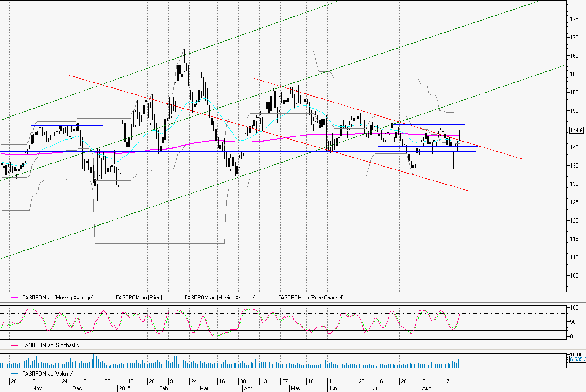Click the 100 level on stochastic scale

click(572, 308)
